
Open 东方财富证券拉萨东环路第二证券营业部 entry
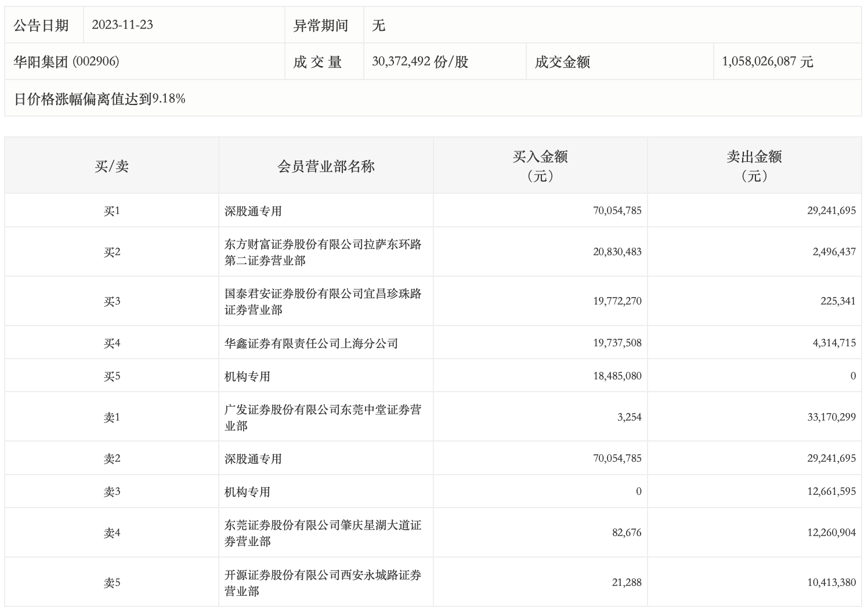(323, 252)
